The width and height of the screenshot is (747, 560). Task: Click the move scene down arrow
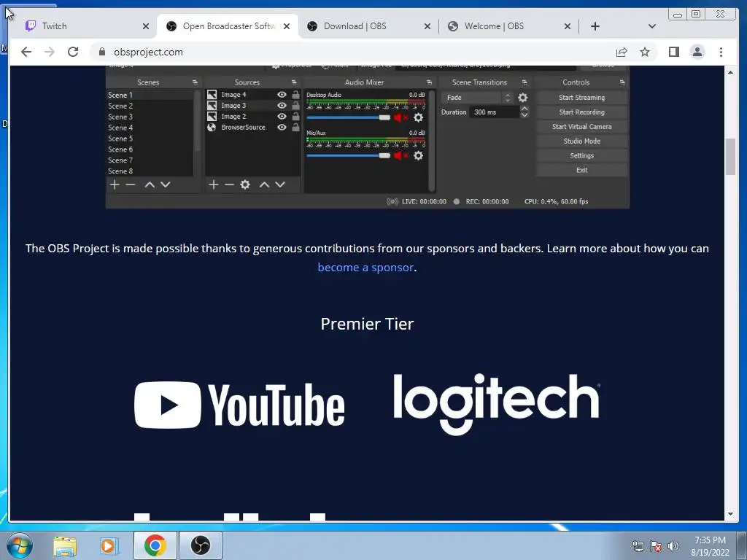[166, 184]
